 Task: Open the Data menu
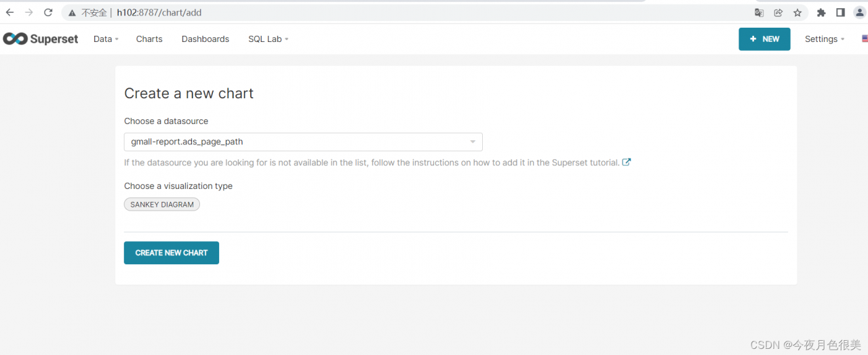106,39
